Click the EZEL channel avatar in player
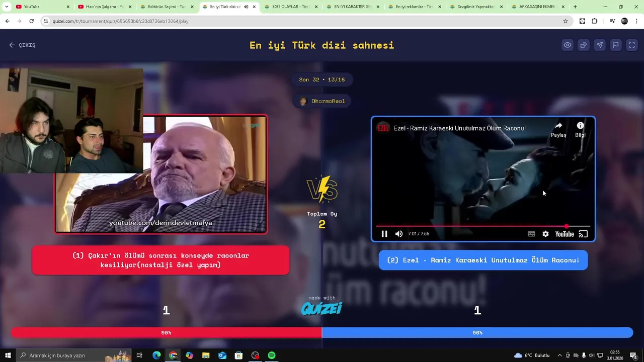 coord(383,128)
